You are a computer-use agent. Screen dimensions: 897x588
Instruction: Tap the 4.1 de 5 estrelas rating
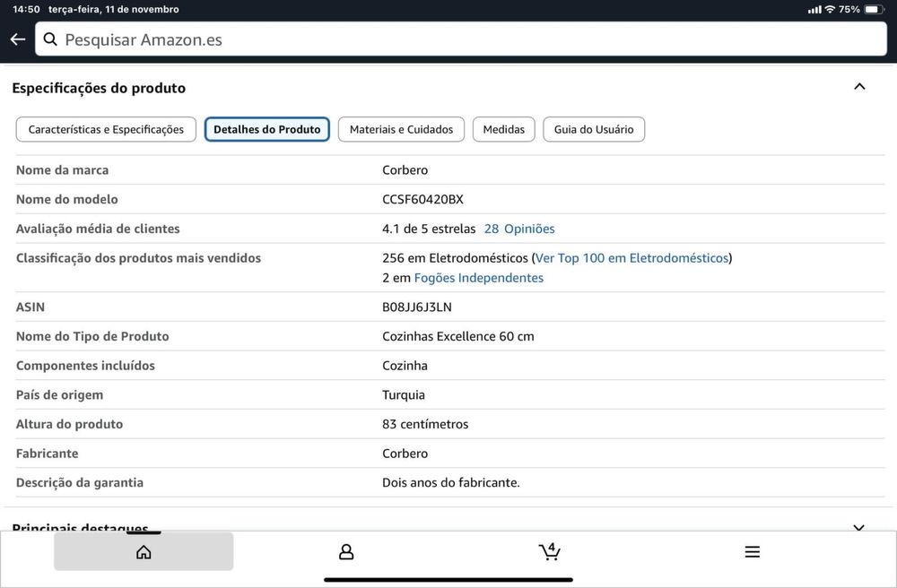point(429,229)
